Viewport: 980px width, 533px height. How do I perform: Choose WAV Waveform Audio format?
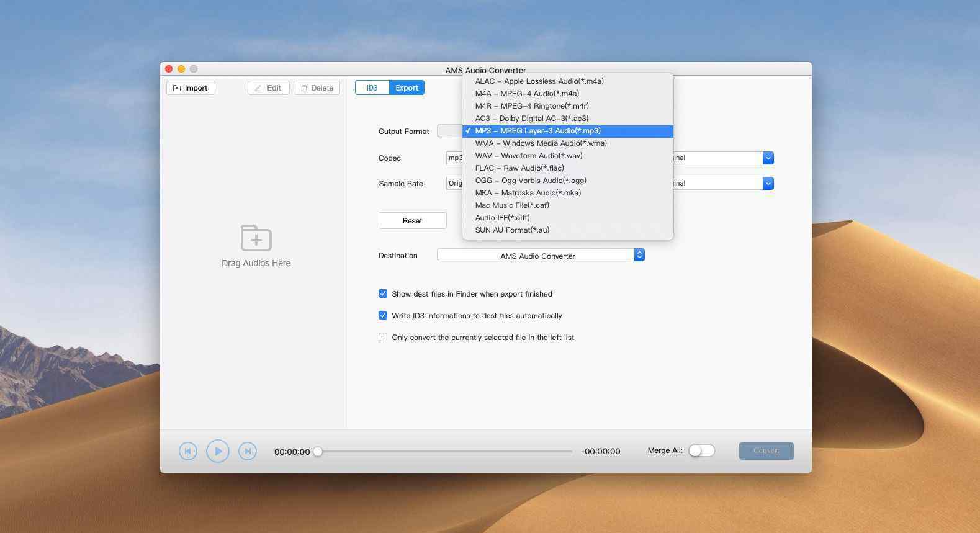[x=568, y=156]
